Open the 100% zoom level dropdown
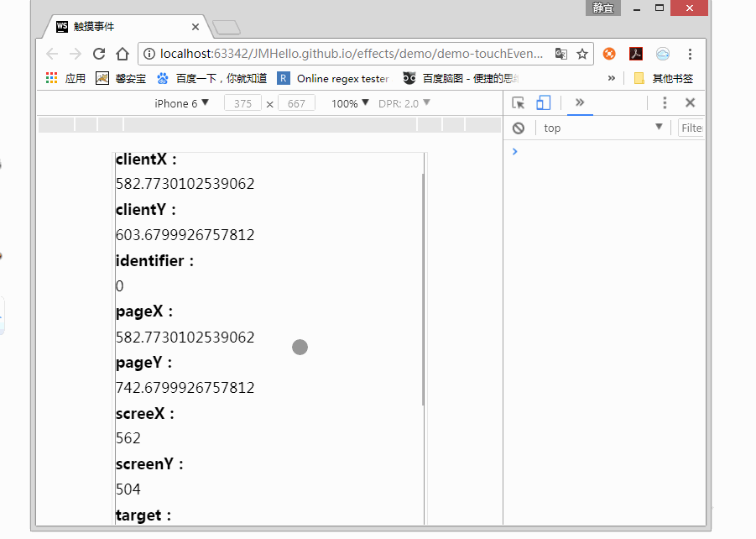 pos(350,103)
